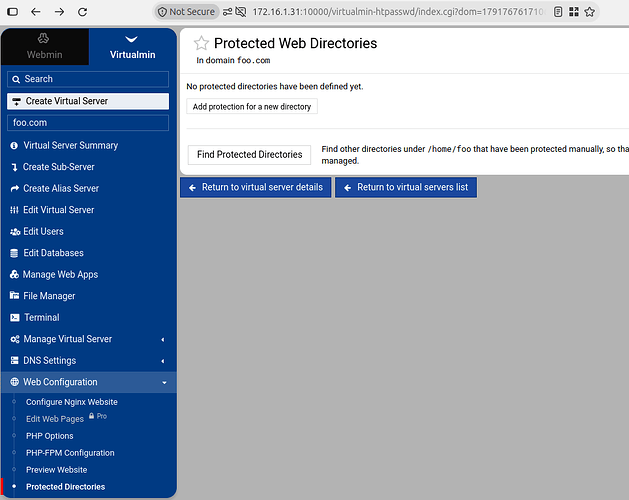The image size is (629, 500).
Task: Return to virtual server details
Action: click(x=256, y=187)
